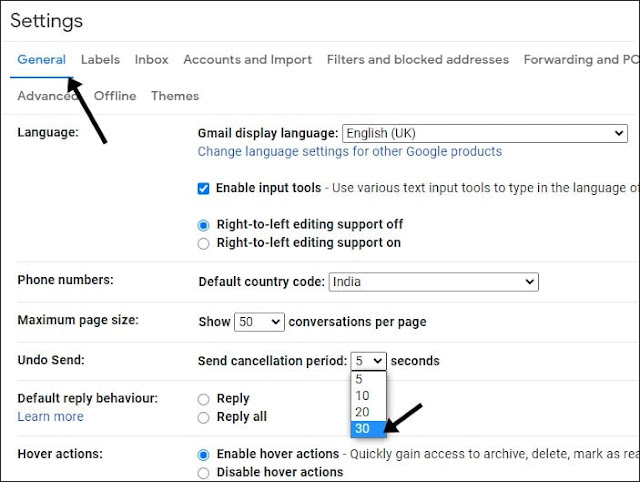Choose 5 seconds cancellation option
Image resolution: width=640 pixels, height=482 pixels.
click(x=368, y=379)
